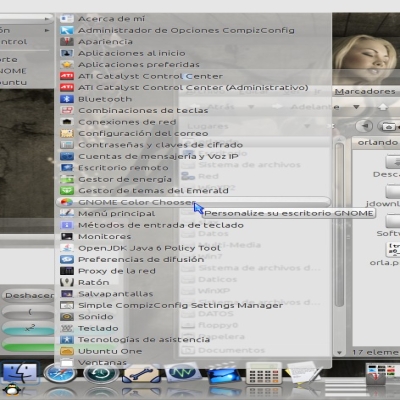Viewport: 400px width, 400px height.
Task: Click the OpenJDK Java 6 Policy Tool icon
Action: (x=67, y=248)
